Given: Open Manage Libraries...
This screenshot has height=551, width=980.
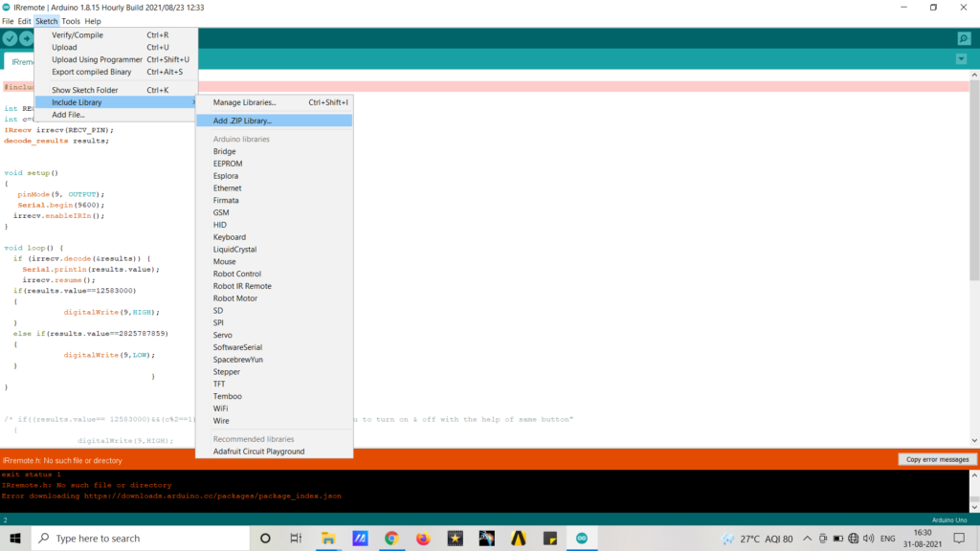Looking at the screenshot, I should pyautogui.click(x=275, y=102).
